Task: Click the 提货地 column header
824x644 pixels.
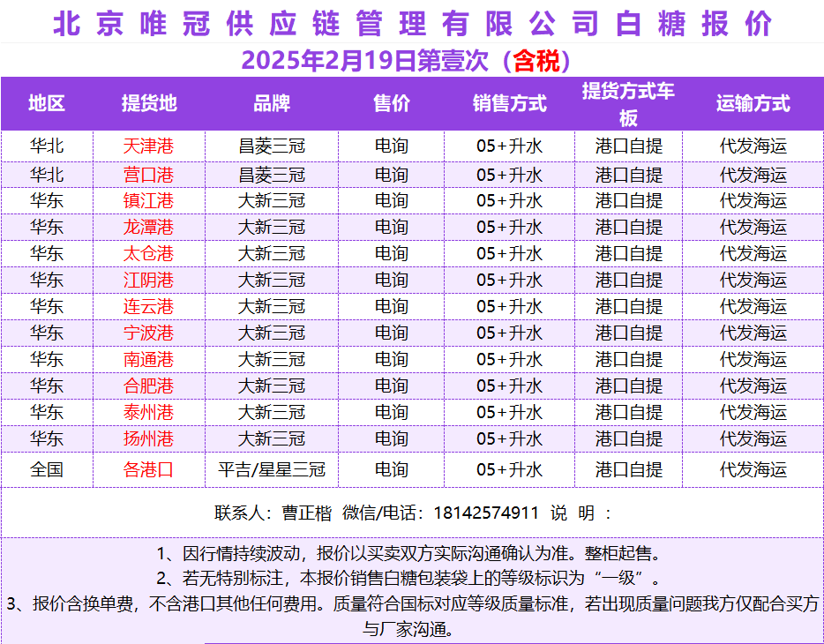Action: [148, 103]
